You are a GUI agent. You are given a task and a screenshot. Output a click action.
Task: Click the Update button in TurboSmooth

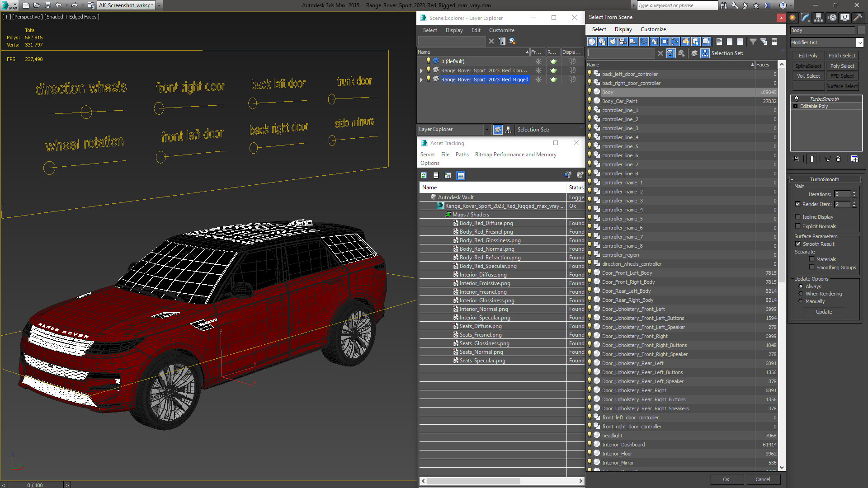coord(824,312)
